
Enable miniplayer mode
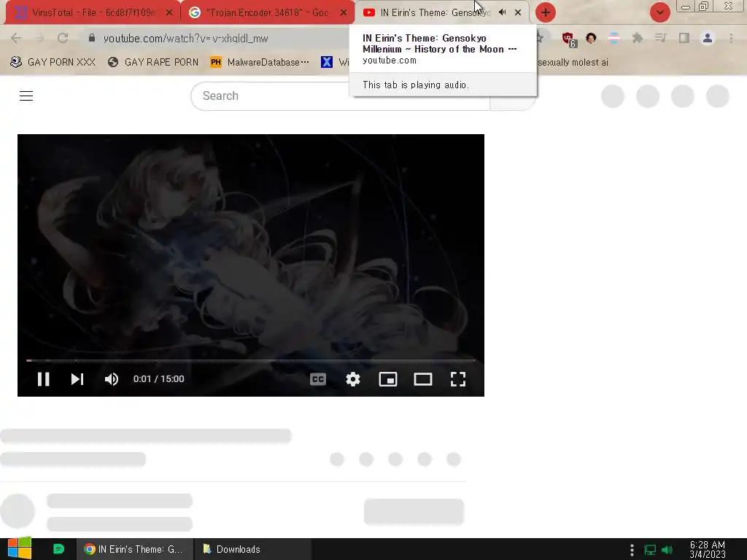388,379
